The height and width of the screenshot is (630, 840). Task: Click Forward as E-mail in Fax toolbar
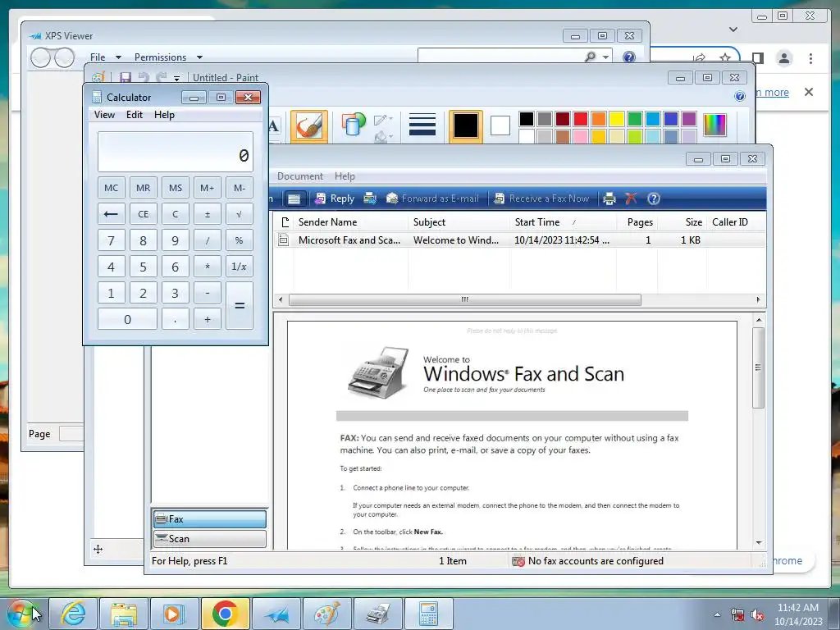coord(432,199)
